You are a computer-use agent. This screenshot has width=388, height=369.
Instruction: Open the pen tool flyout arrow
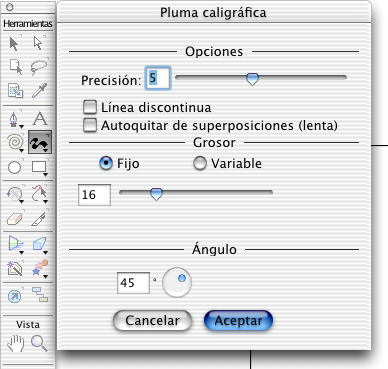tap(22, 126)
